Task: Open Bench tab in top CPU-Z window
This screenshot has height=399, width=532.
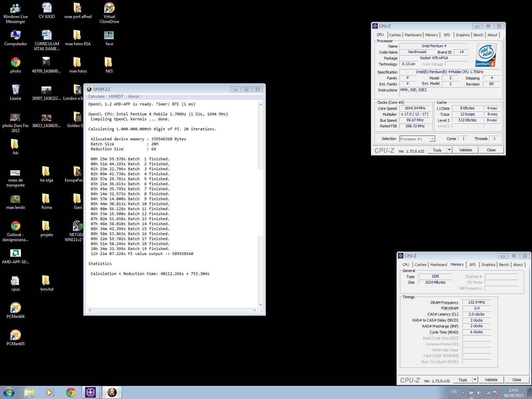Action: click(478, 35)
